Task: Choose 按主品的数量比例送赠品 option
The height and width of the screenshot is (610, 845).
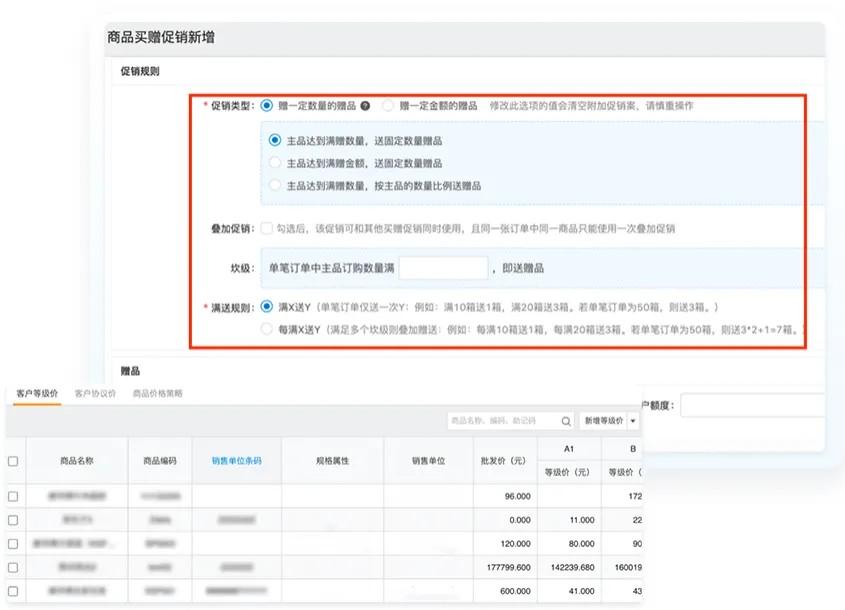Action: coord(273,185)
